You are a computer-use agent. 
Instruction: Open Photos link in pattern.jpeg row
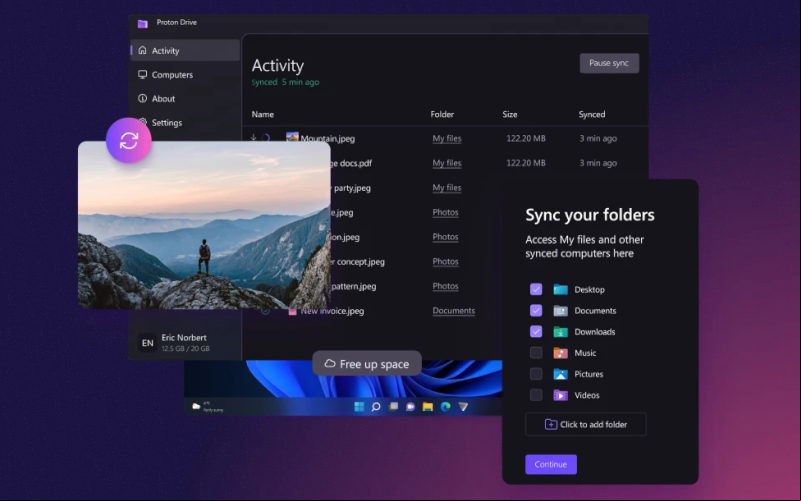445,286
